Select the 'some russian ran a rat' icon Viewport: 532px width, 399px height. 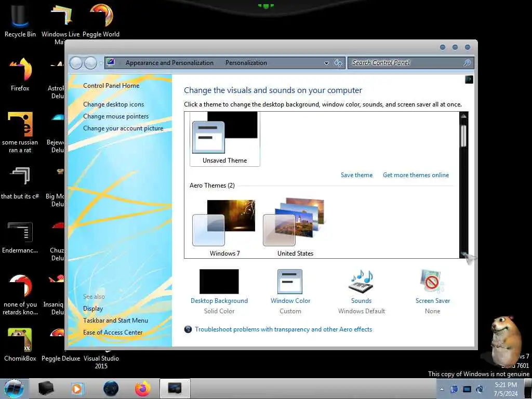click(x=20, y=132)
